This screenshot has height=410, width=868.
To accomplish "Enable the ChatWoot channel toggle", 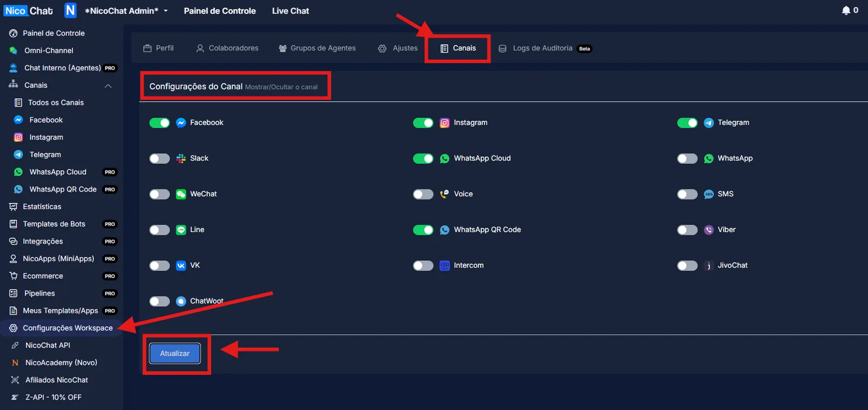I will 159,302.
